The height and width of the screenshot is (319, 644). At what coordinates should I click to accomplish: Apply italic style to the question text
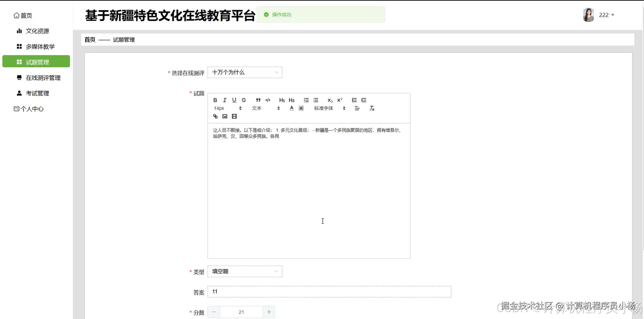point(225,100)
